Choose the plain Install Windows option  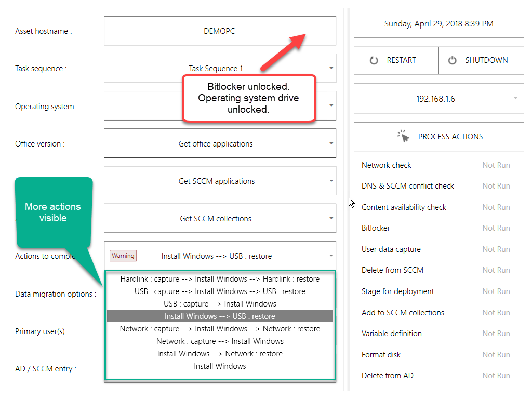[220, 366]
